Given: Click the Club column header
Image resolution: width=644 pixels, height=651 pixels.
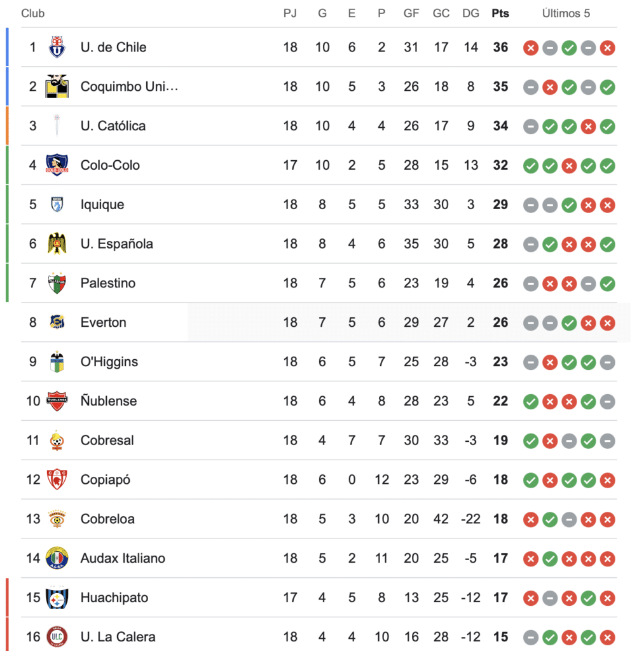Looking at the screenshot, I should (33, 13).
